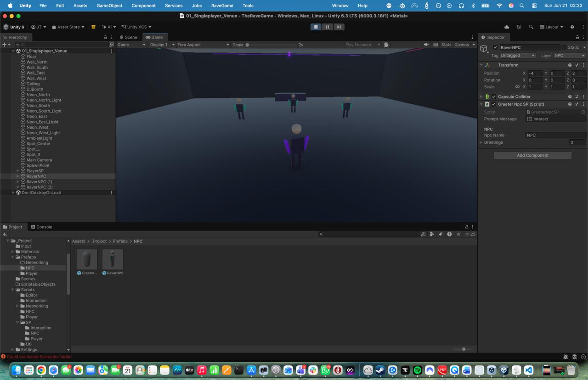Select the Greeter prefab thumbnail

tap(87, 260)
